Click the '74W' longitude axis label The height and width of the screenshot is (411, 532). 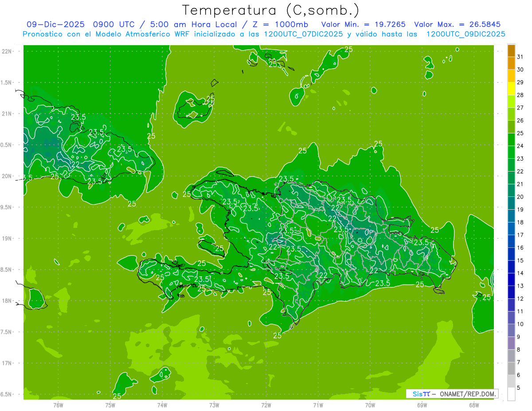coord(162,405)
